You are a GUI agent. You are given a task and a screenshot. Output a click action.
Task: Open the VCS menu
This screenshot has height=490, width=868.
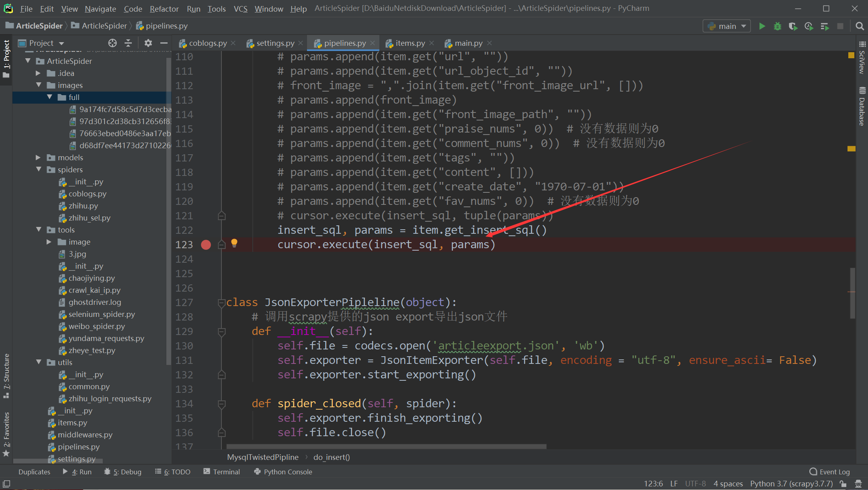[x=241, y=8]
